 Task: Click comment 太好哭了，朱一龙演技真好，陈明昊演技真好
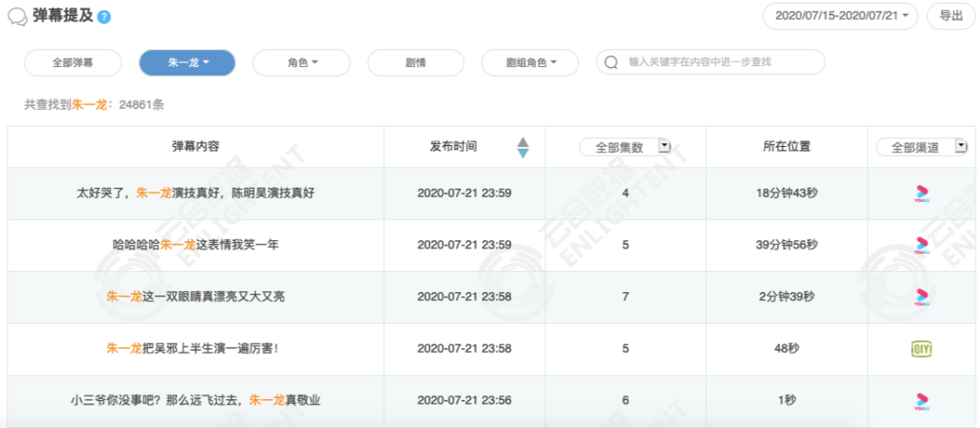click(195, 193)
